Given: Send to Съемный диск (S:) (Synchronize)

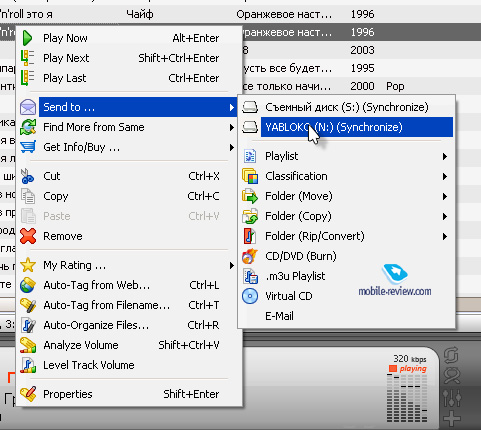Looking at the screenshot, I should pos(347,107).
